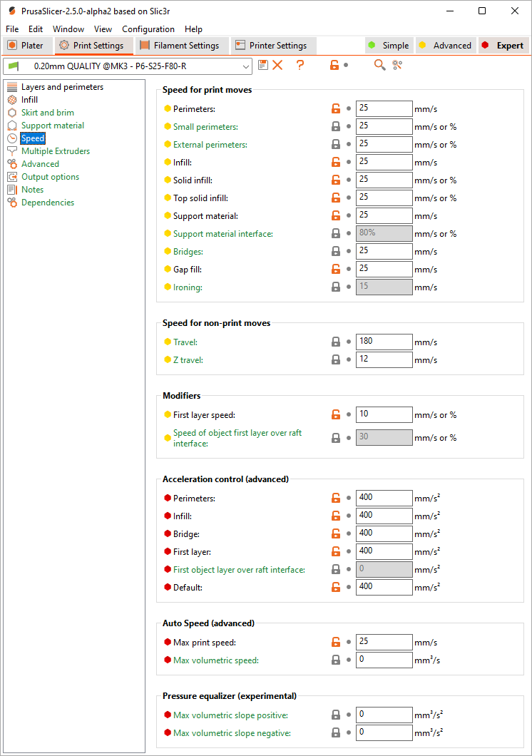Select the Print Settings tab
Image resolution: width=532 pixels, height=756 pixels.
93,46
